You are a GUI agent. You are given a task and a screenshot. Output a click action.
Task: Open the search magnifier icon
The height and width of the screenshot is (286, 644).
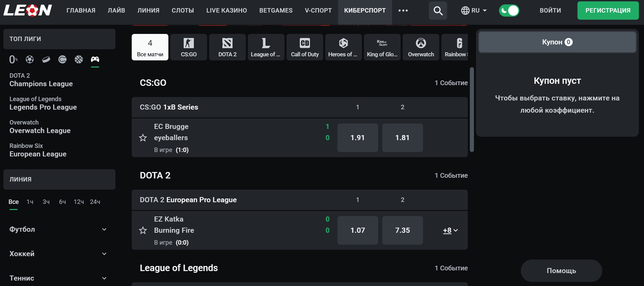(438, 11)
